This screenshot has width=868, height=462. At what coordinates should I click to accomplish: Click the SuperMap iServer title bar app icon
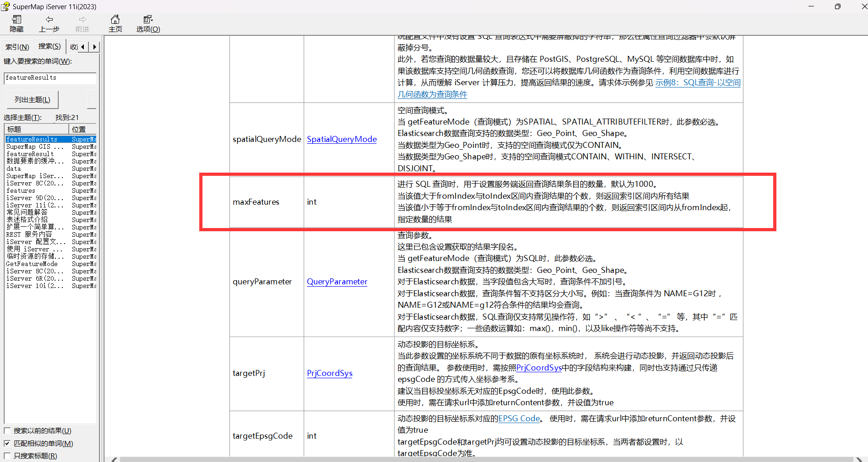coord(5,6)
